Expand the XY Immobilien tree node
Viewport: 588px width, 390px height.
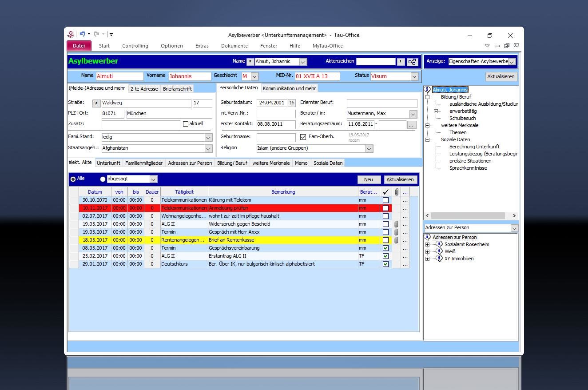tap(427, 259)
